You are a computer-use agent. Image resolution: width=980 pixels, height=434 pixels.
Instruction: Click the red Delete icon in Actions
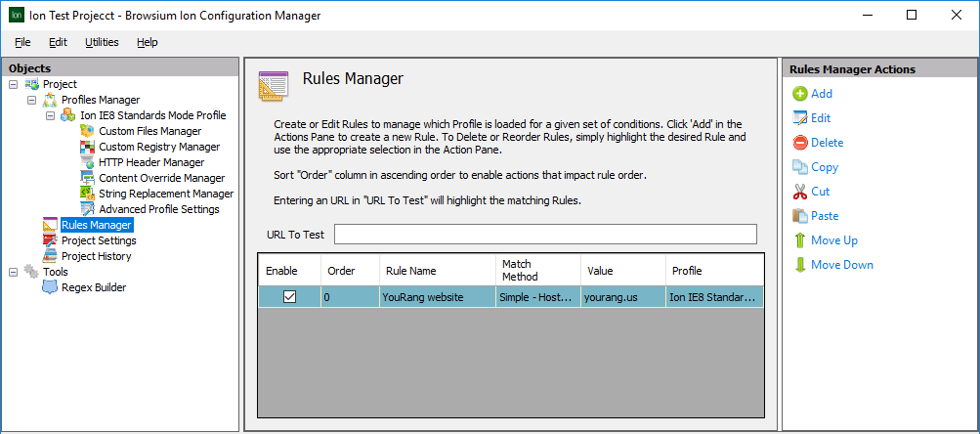(799, 143)
